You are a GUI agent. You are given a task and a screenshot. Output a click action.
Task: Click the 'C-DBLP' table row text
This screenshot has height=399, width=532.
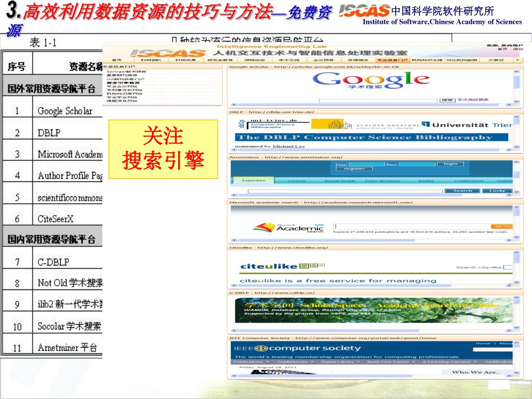coord(54,262)
